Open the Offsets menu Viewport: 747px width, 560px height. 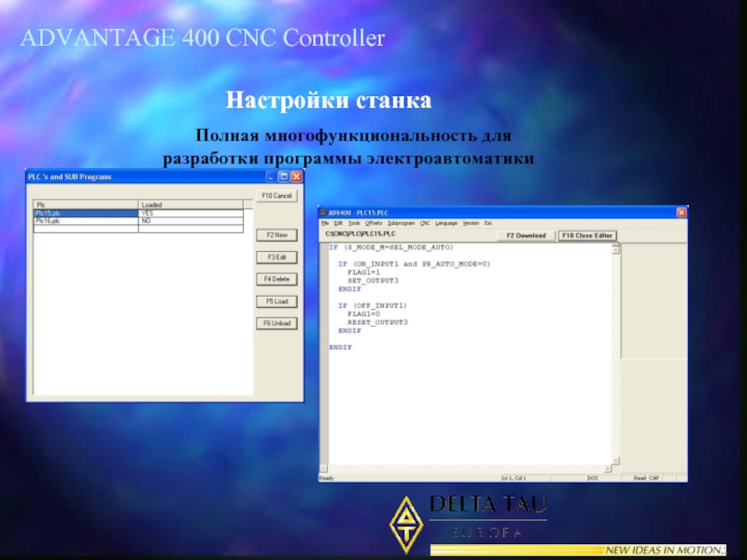click(x=373, y=223)
